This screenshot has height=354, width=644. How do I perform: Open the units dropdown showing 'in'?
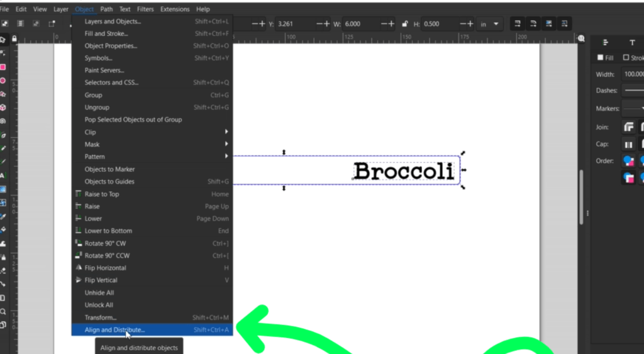point(491,24)
